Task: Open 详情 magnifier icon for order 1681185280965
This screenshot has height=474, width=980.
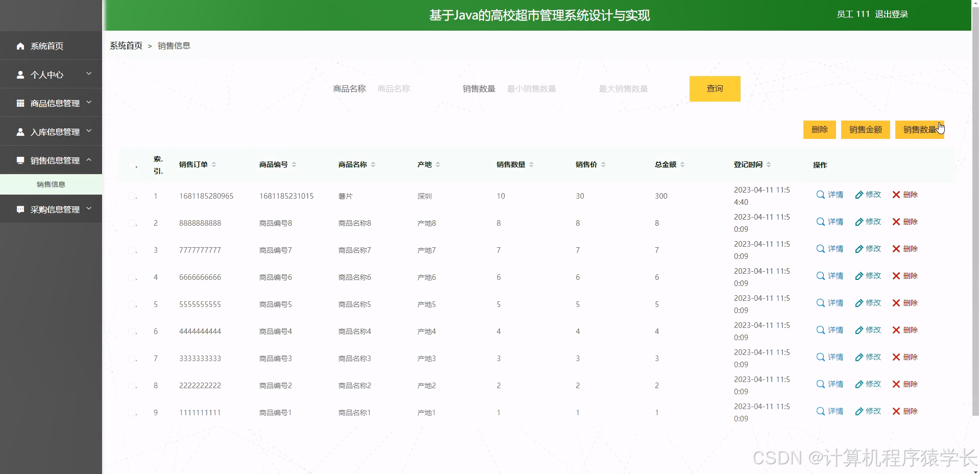Action: click(820, 195)
